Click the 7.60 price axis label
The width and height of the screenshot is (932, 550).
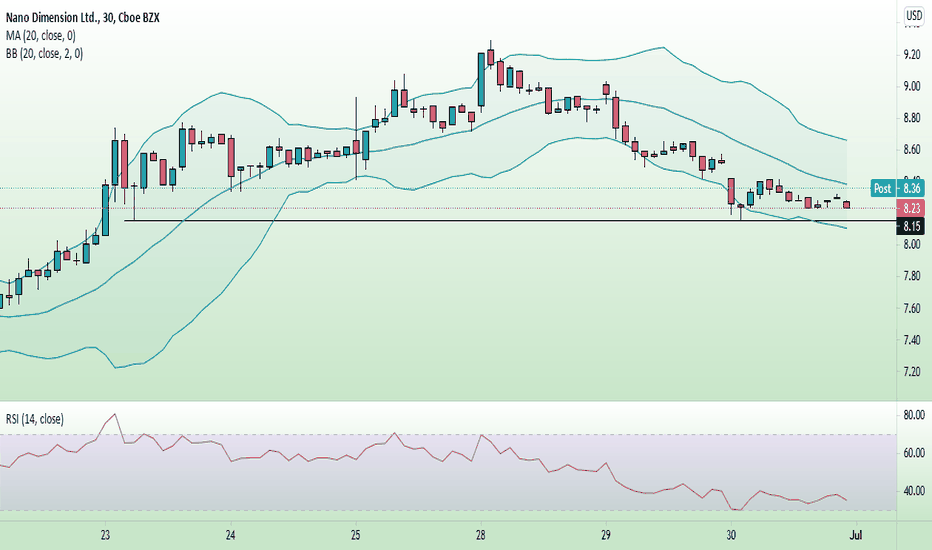click(x=912, y=308)
